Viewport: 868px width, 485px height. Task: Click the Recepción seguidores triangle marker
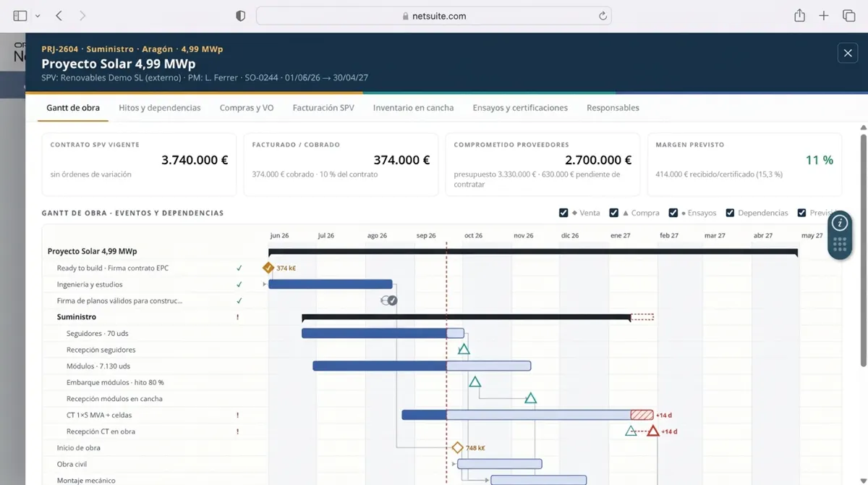tap(464, 349)
